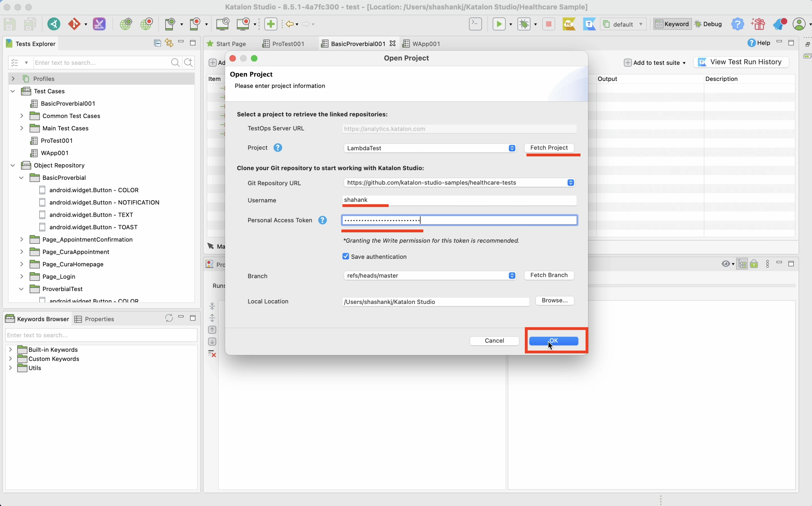The width and height of the screenshot is (812, 506).
Task: Expand the Common Test Cases folder
Action: coord(22,116)
